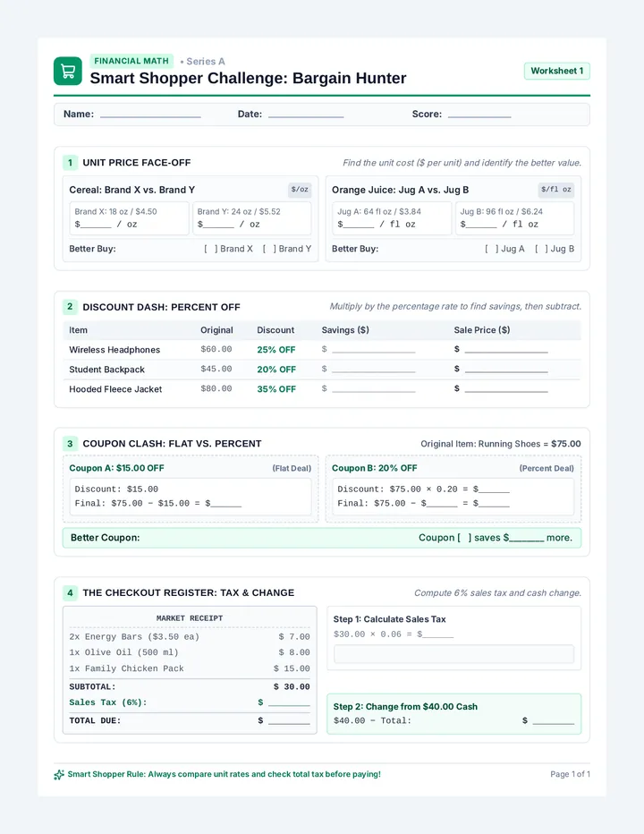Viewport: 644px width, 834px height.
Task: Click the $30.00 × 0.06 result blank
Action: click(438, 635)
